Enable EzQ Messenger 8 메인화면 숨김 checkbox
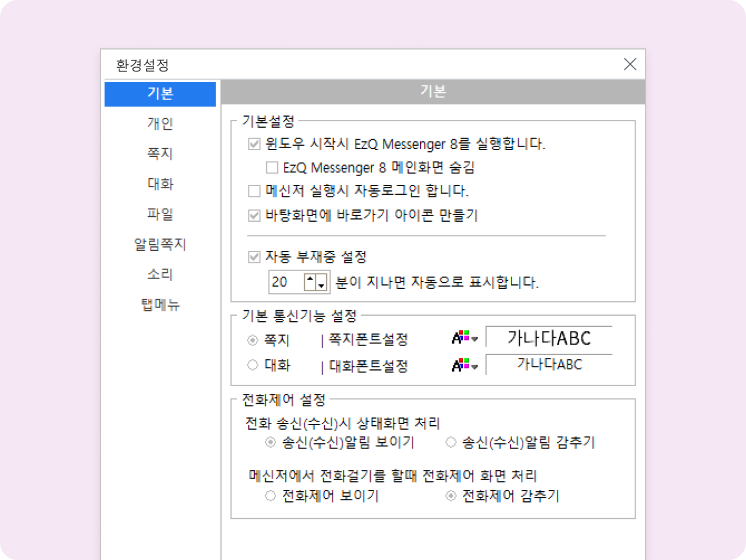The width and height of the screenshot is (746, 560). pos(272,167)
